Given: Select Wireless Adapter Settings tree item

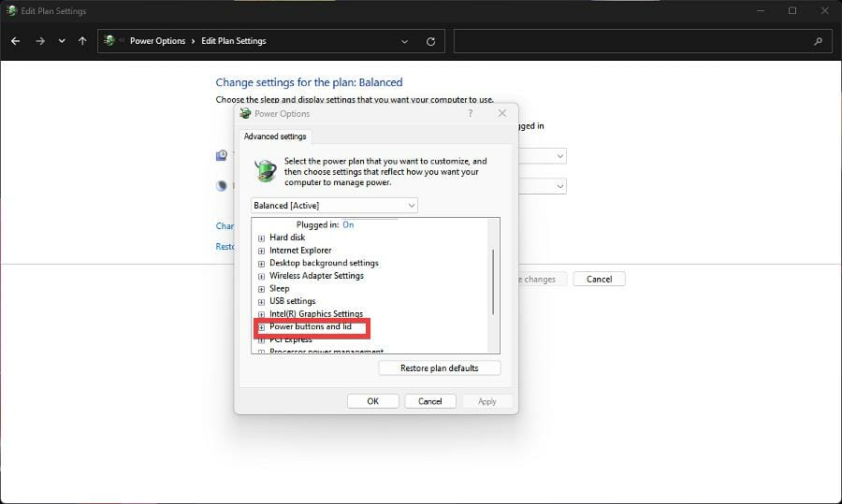Looking at the screenshot, I should pyautogui.click(x=316, y=275).
